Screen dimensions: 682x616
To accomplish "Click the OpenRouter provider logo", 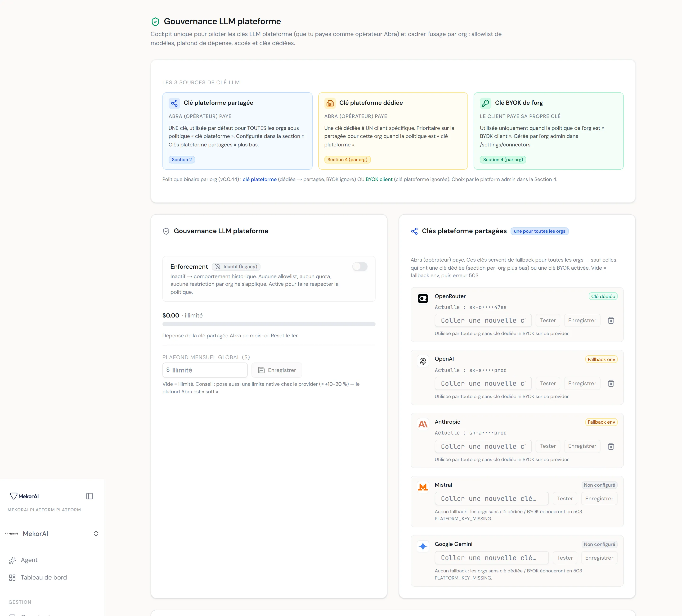I will (x=423, y=299).
